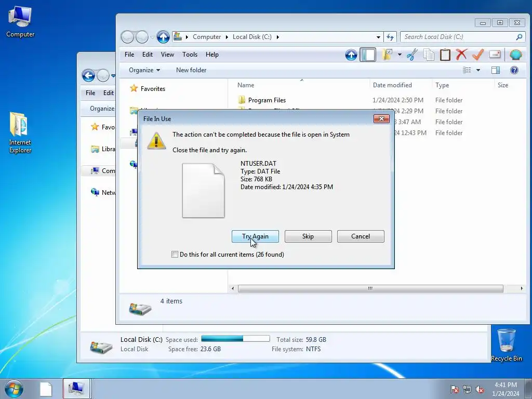Select Libraries in rear window sidebar

[103, 149]
